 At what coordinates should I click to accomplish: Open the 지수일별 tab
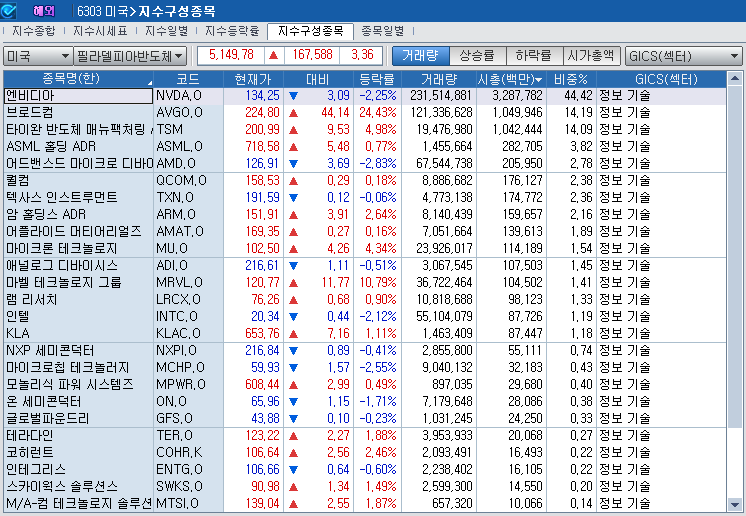(x=167, y=31)
